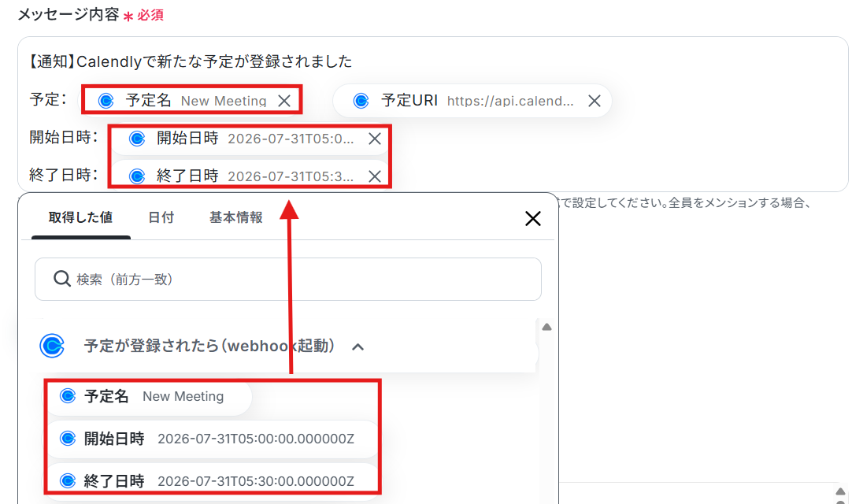Switch to the 日付 tab
This screenshot has height=504, width=852.
pos(161,218)
